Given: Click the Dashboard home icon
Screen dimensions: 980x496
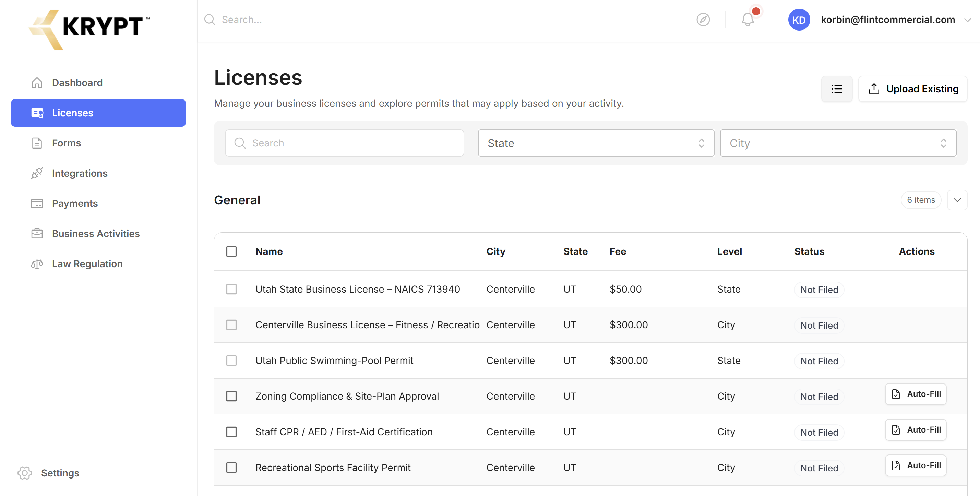Looking at the screenshot, I should tap(37, 83).
